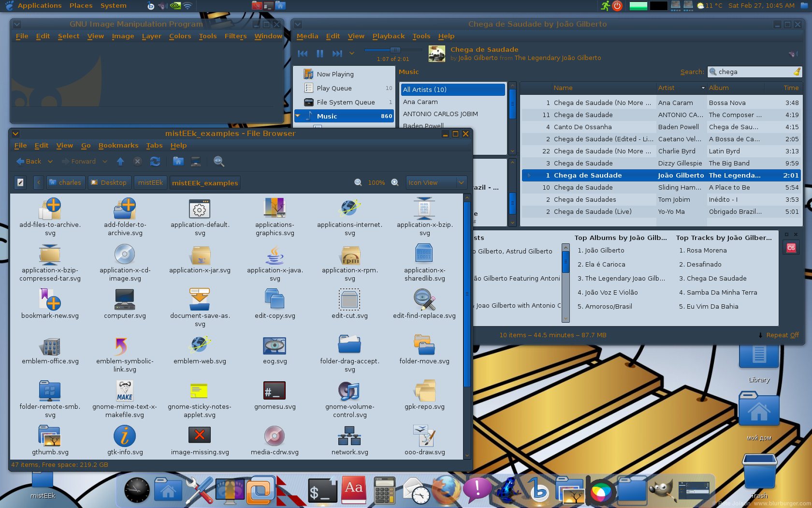Sort tracks by the Time column header
812x508 pixels.
point(783,88)
